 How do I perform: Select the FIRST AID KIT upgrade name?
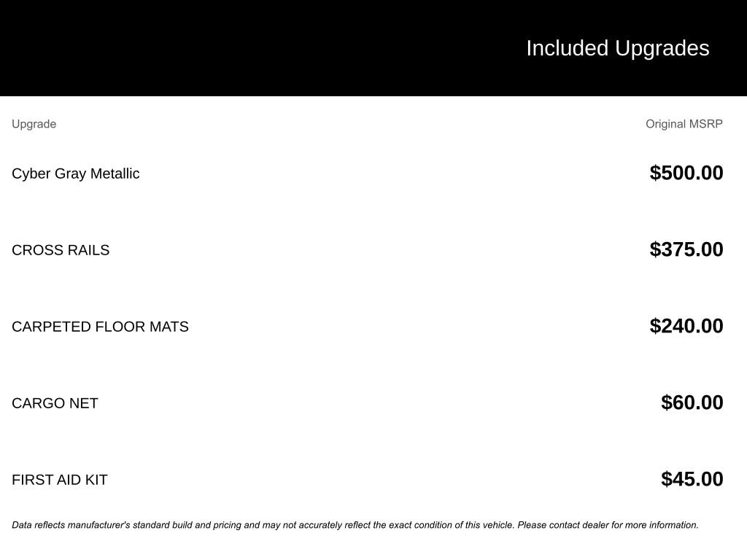tap(59, 480)
